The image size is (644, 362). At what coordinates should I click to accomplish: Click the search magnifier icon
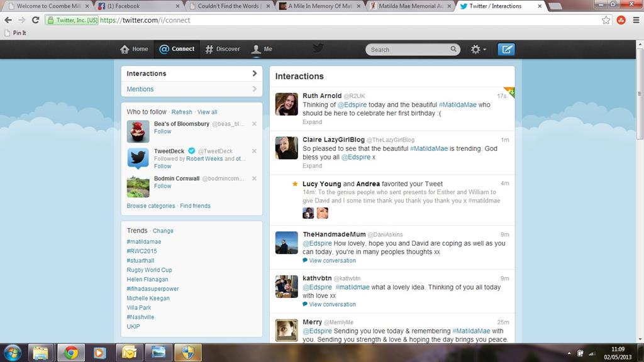pos(453,49)
